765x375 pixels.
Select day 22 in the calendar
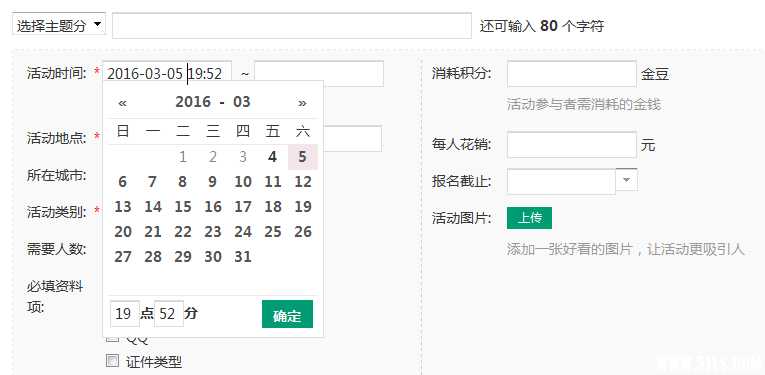pos(183,232)
